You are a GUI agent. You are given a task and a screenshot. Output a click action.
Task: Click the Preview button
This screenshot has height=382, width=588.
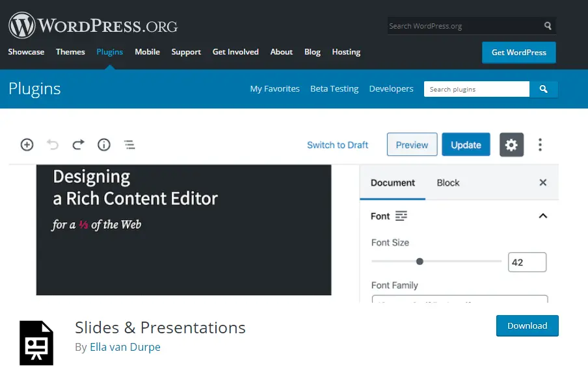tap(412, 145)
